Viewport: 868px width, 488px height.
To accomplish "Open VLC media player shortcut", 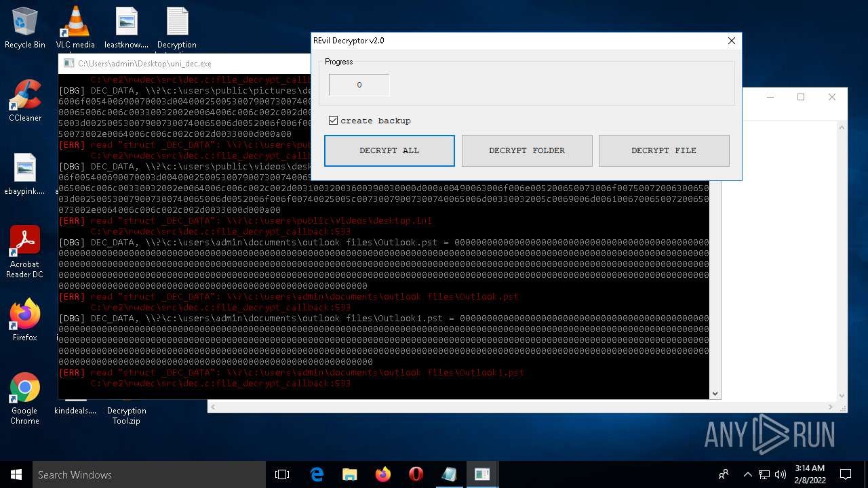I will (x=75, y=28).
